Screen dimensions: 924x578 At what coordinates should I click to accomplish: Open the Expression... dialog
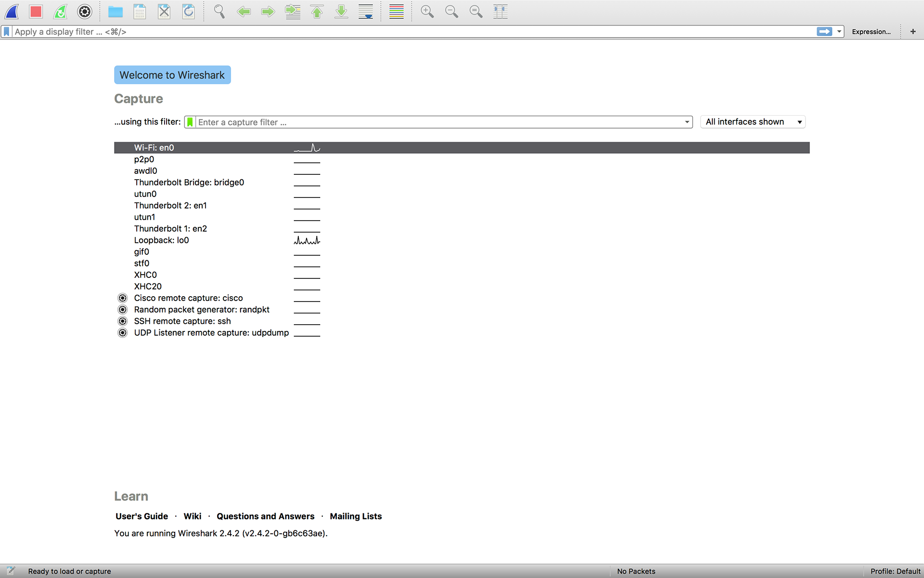[871, 32]
